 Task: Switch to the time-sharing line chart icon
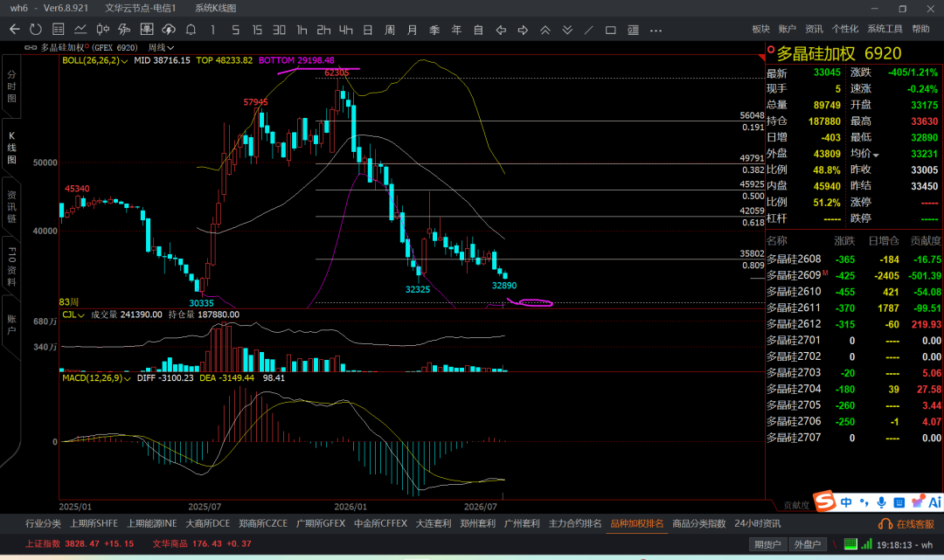click(x=80, y=30)
